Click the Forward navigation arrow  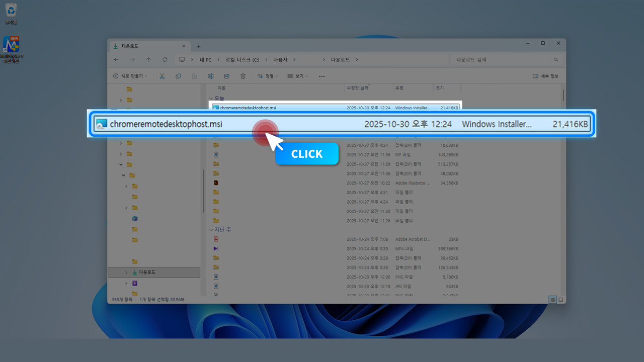(132, 60)
